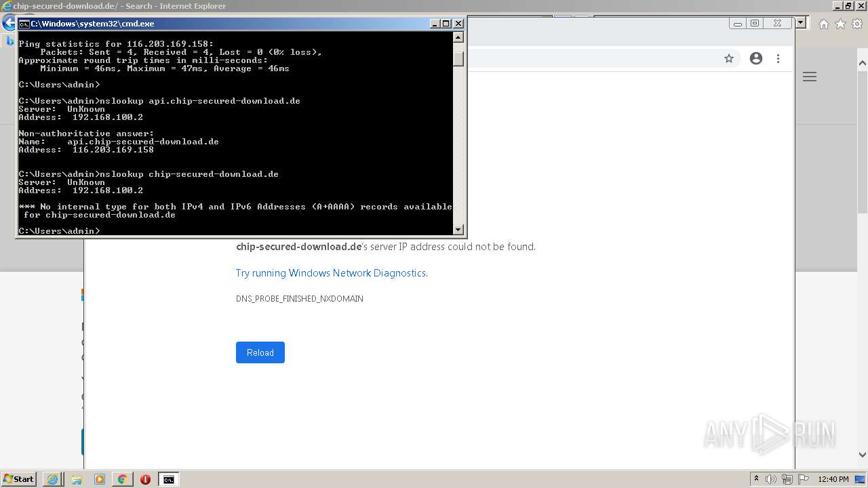This screenshot has width=868, height=488.
Task: Click the Chrome bookmark star icon
Action: tap(729, 58)
